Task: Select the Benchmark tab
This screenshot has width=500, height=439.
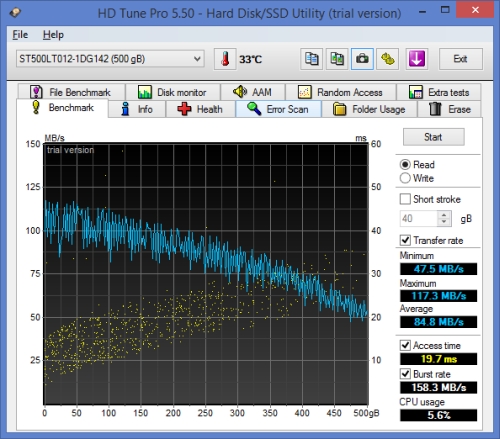Action: [62, 108]
